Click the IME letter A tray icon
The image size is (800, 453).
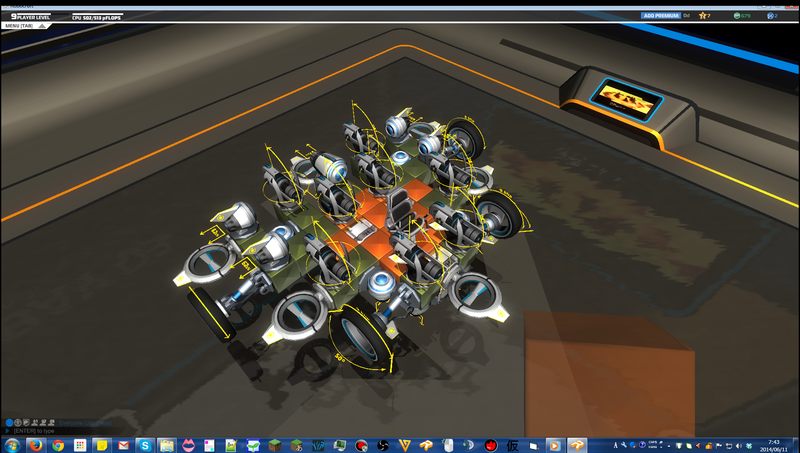616,445
